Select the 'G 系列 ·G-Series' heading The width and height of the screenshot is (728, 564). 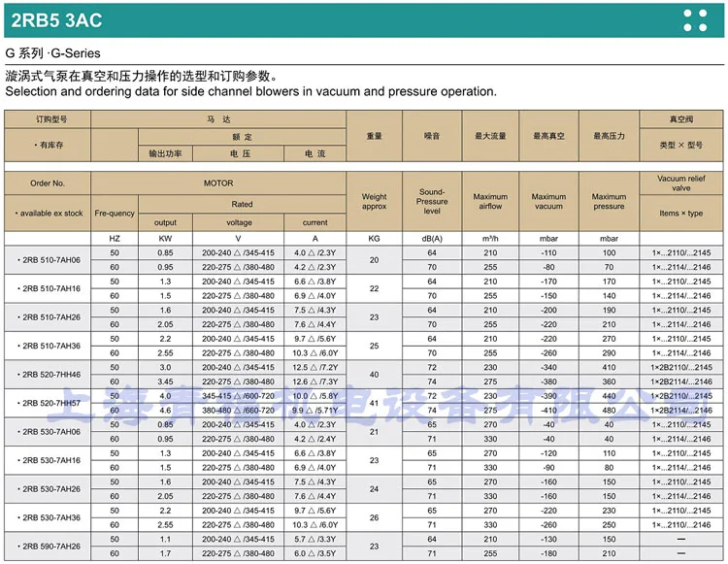pos(52,53)
